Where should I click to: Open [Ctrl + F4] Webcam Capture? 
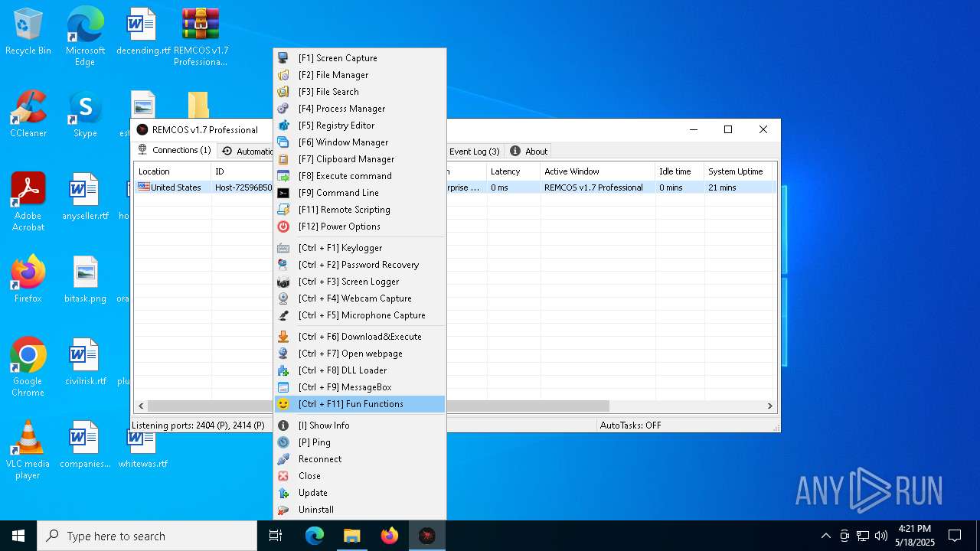tap(360, 298)
